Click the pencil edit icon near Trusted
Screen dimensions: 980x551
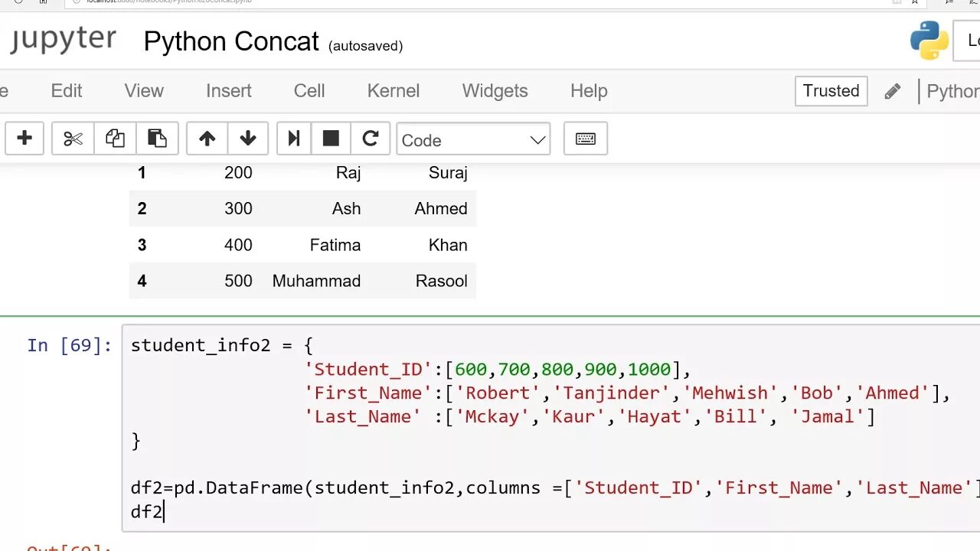tap(892, 92)
